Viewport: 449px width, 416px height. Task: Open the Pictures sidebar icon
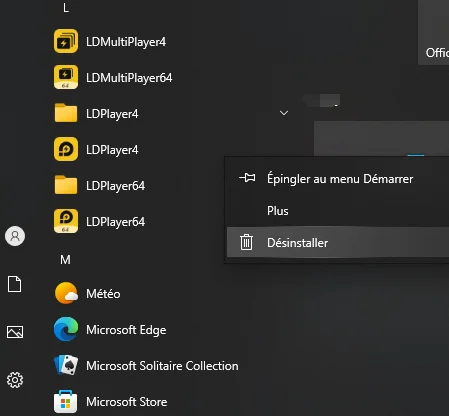[x=15, y=332]
